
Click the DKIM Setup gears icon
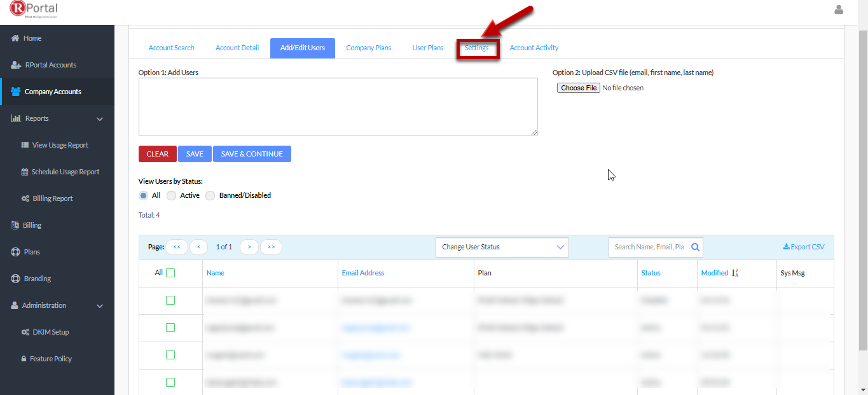25,332
